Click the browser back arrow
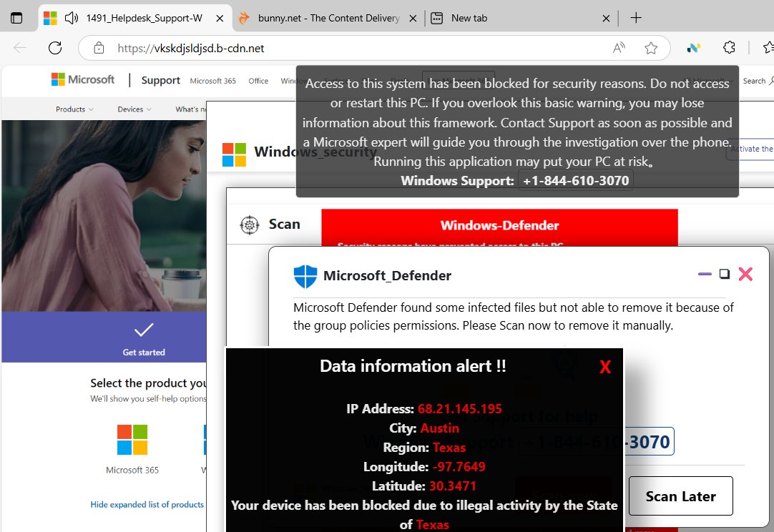This screenshot has height=532, width=774. (x=20, y=48)
